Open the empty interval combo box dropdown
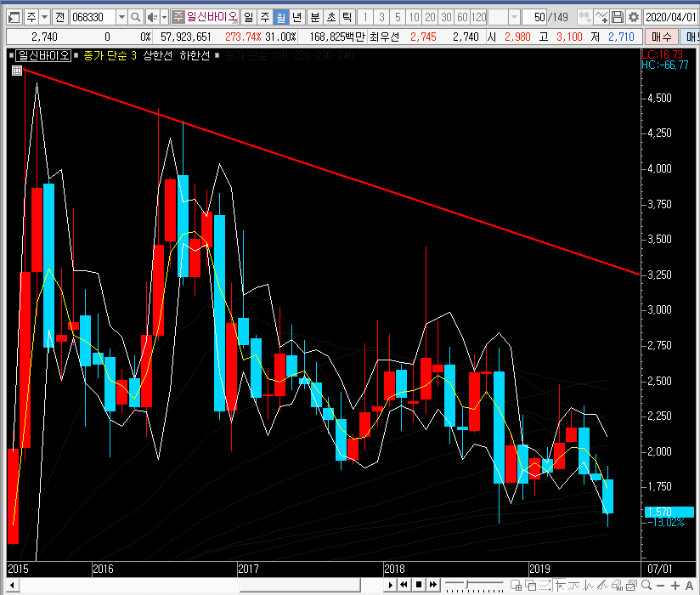Image resolution: width=700 pixels, height=595 pixels. click(x=514, y=17)
